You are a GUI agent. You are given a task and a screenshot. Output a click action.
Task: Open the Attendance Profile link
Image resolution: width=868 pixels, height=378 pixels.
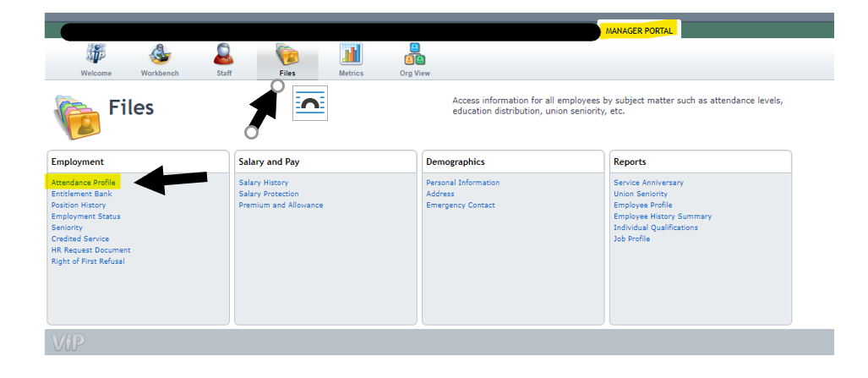(83, 183)
